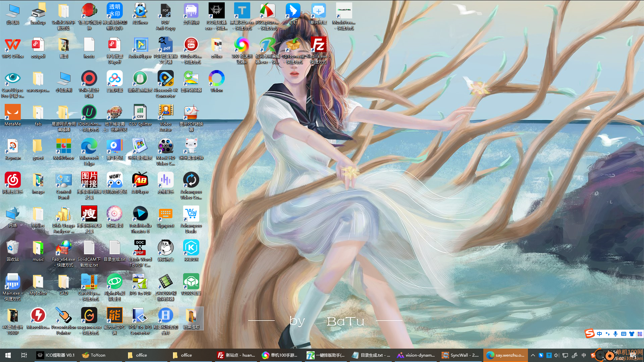Open Task View from the taskbar
Viewport: 644px width, 362px height.
click(24, 355)
